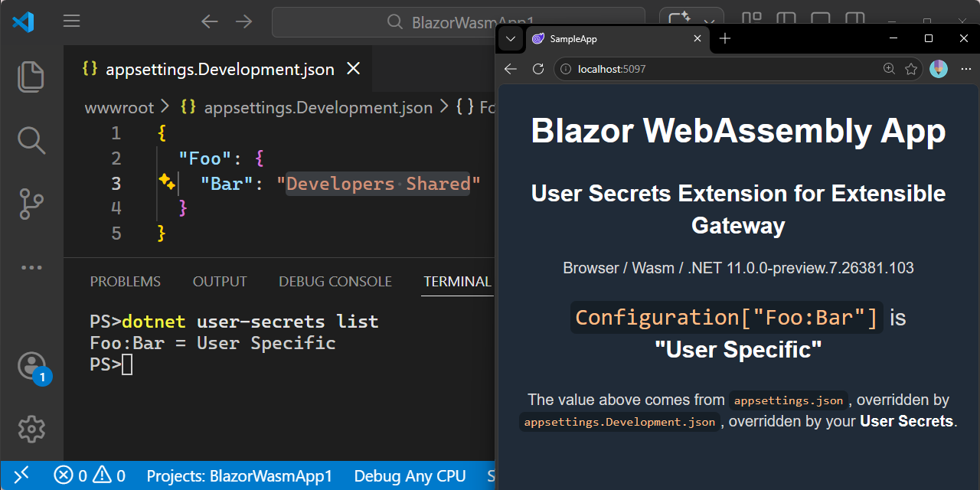Viewport: 980px width, 490px height.
Task: Select the appsettings.Development.json editor tab
Action: [218, 69]
